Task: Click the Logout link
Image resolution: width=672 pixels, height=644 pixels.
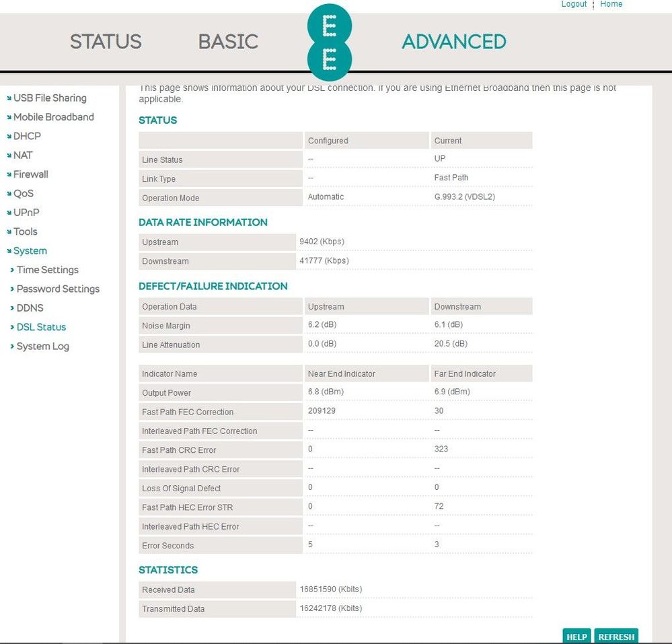Action: (574, 4)
